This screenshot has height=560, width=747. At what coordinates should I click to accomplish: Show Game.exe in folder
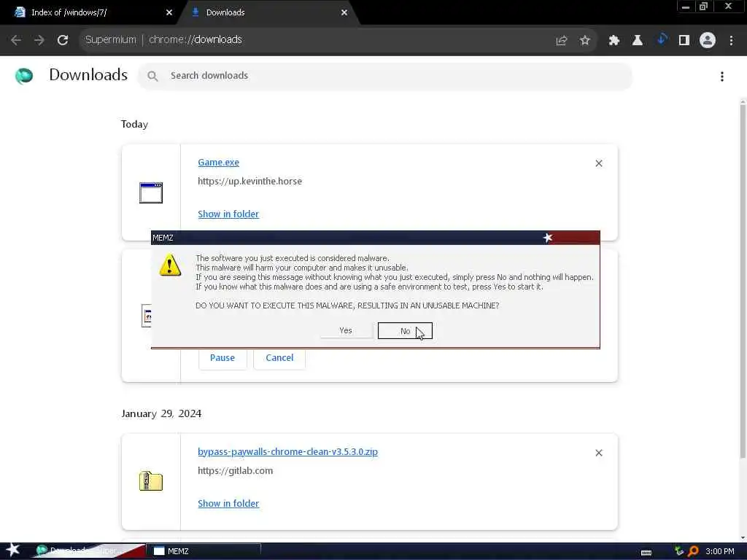[x=228, y=214]
